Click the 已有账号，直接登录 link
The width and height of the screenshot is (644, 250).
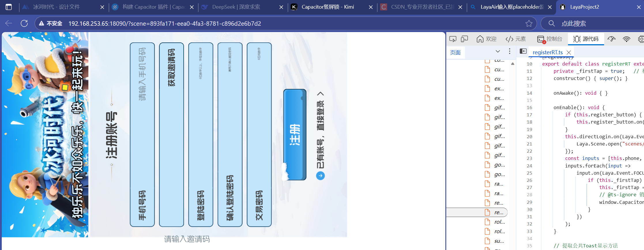[x=320, y=135]
